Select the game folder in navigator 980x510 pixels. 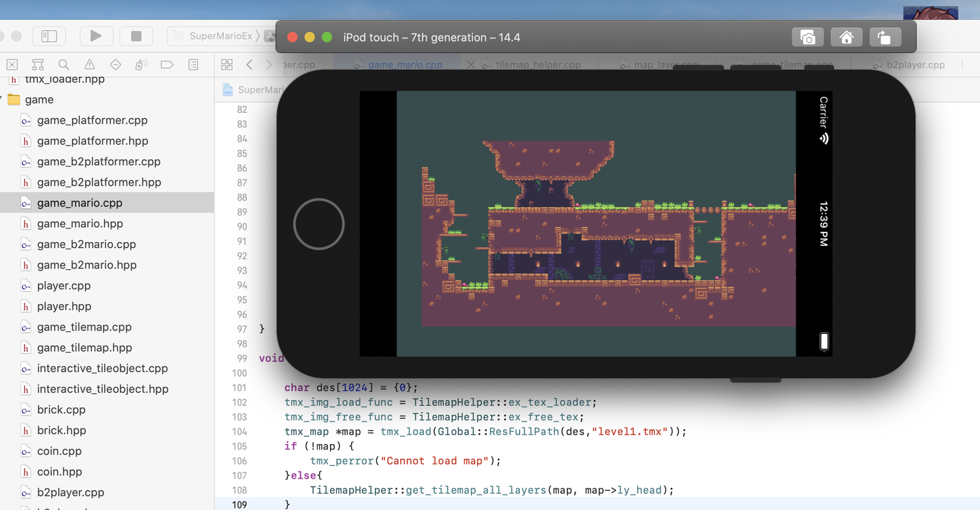click(107, 99)
